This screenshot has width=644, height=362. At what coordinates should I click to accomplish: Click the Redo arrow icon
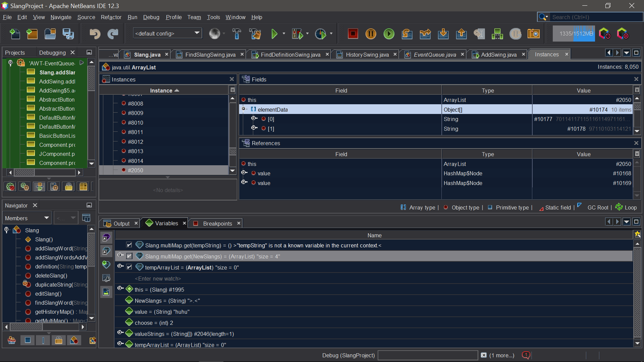point(113,34)
